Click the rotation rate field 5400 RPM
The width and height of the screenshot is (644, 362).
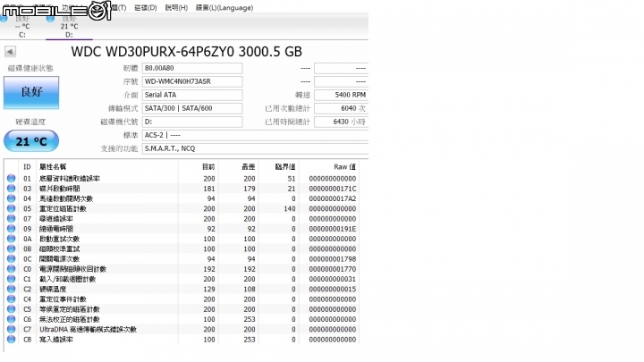(x=342, y=95)
